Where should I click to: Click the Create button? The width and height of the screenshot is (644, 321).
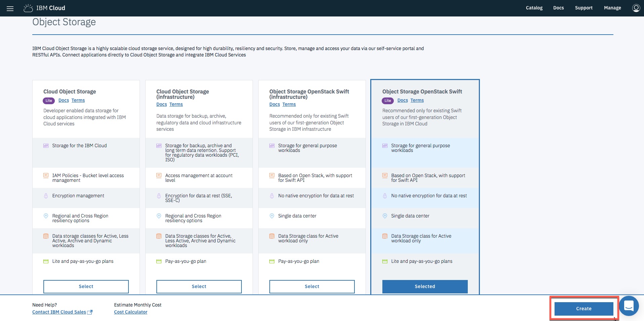[x=584, y=309]
